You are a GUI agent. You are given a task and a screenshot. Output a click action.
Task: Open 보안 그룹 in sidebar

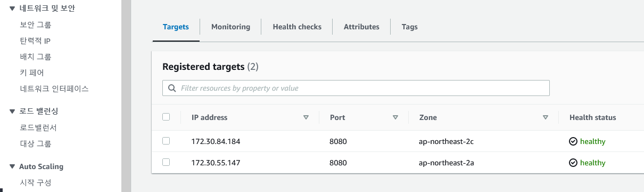36,25
